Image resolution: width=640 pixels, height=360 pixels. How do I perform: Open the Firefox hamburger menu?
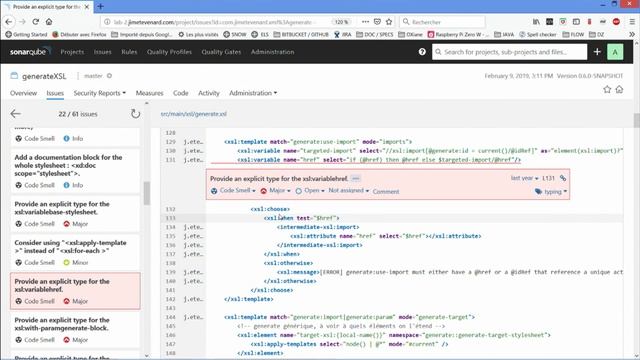632,22
